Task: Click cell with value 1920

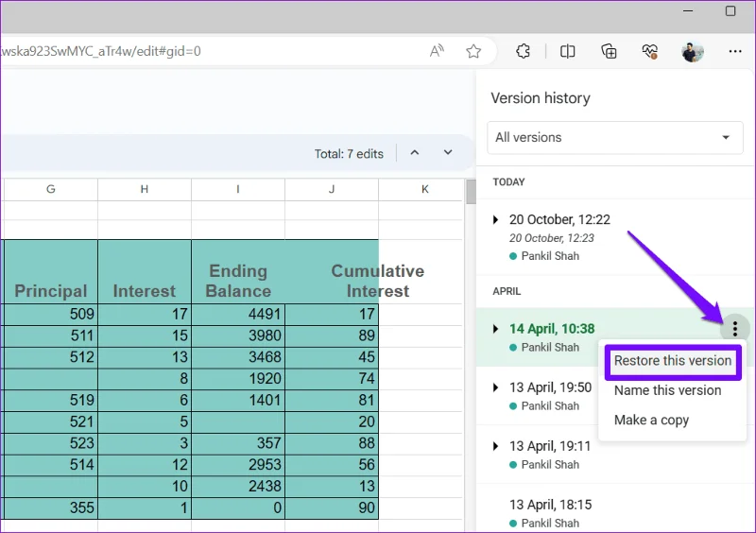Action: pos(238,379)
